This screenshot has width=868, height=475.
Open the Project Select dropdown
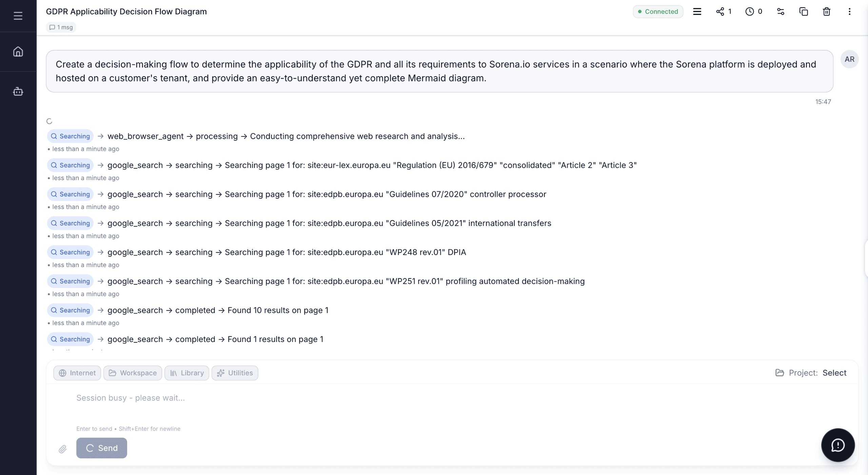[834, 373]
